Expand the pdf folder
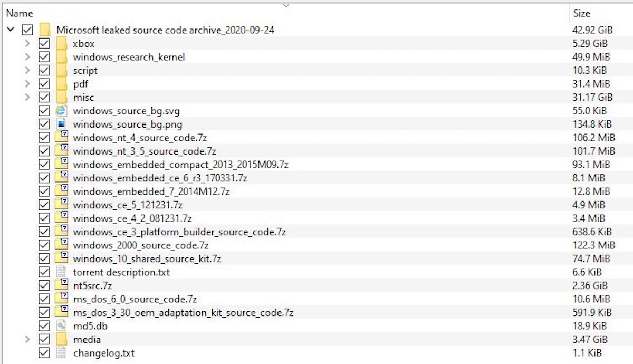 (28, 83)
